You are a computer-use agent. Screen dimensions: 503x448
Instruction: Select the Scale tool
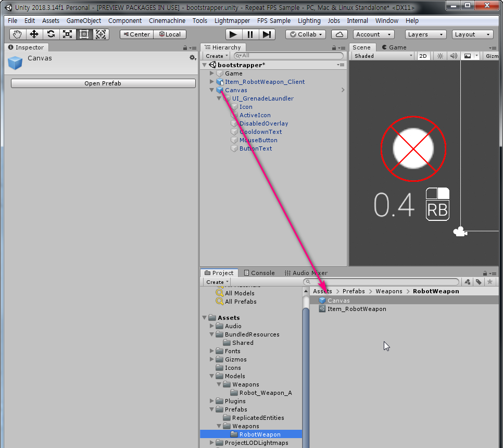(x=67, y=34)
